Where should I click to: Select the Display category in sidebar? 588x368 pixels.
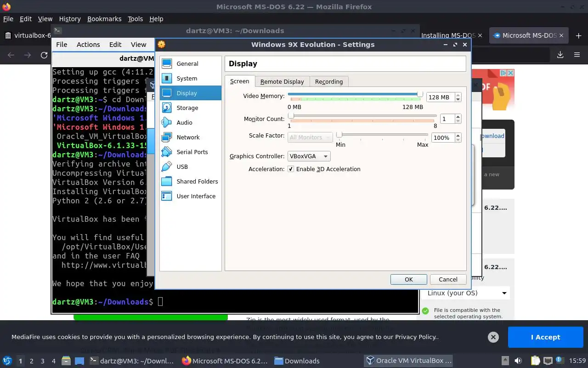point(190,93)
